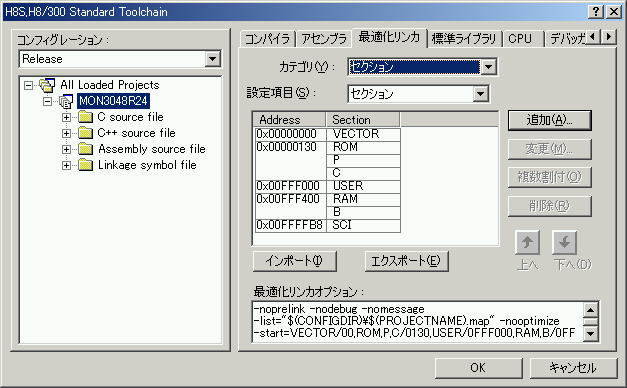Select the C section cell

(x=363, y=173)
